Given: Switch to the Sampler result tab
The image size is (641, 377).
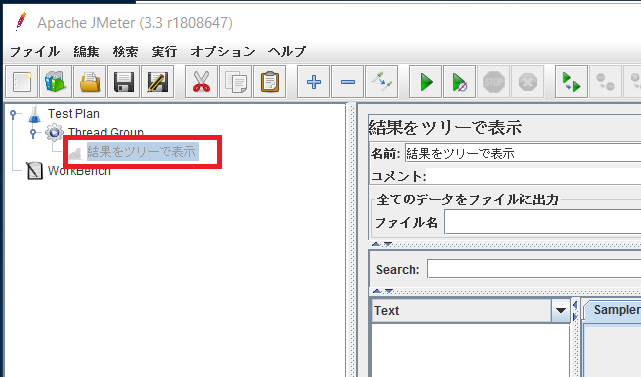Looking at the screenshot, I should tap(614, 310).
